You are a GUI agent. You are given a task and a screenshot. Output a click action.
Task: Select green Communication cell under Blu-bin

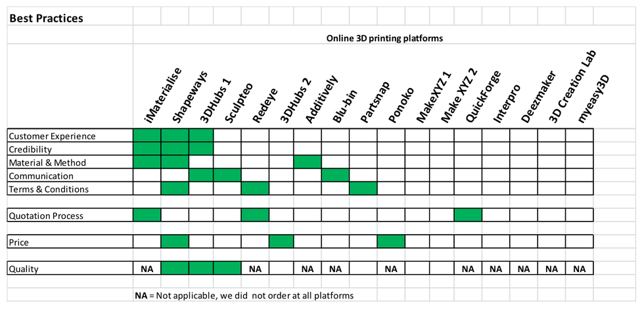(x=335, y=176)
